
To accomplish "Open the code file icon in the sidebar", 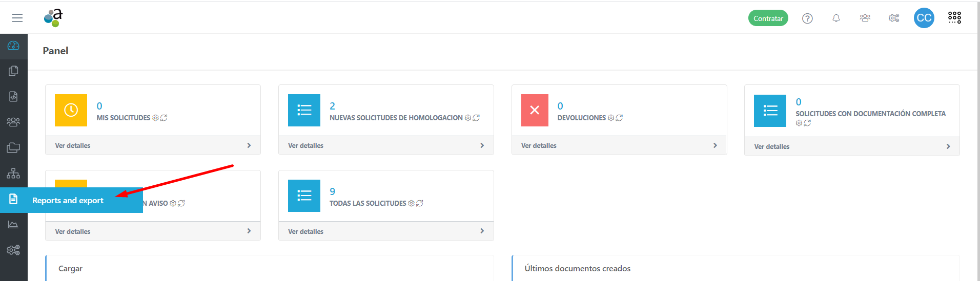I will tap(13, 96).
